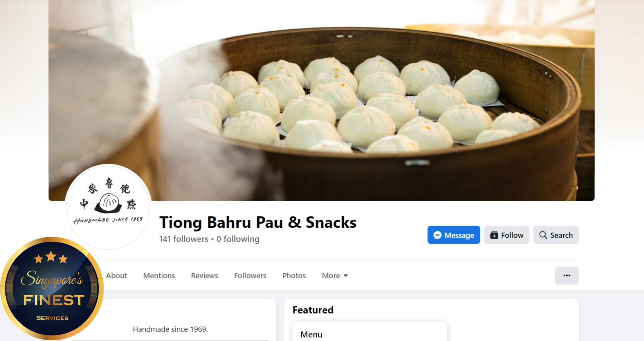View the Photos tab
The width and height of the screenshot is (644, 341).
[294, 276]
